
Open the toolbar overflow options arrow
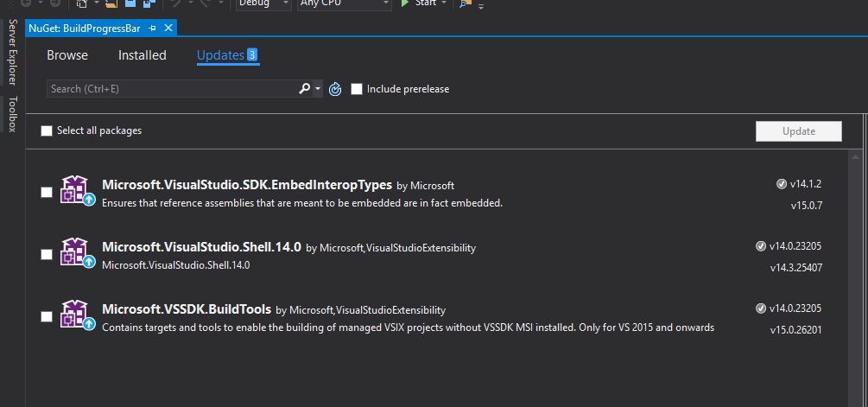click(x=480, y=6)
